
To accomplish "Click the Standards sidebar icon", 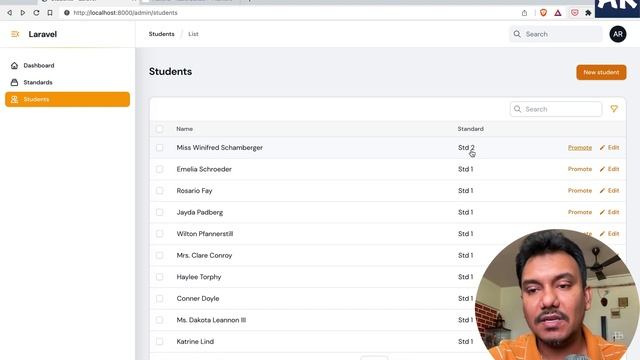I will pyautogui.click(x=14, y=82).
